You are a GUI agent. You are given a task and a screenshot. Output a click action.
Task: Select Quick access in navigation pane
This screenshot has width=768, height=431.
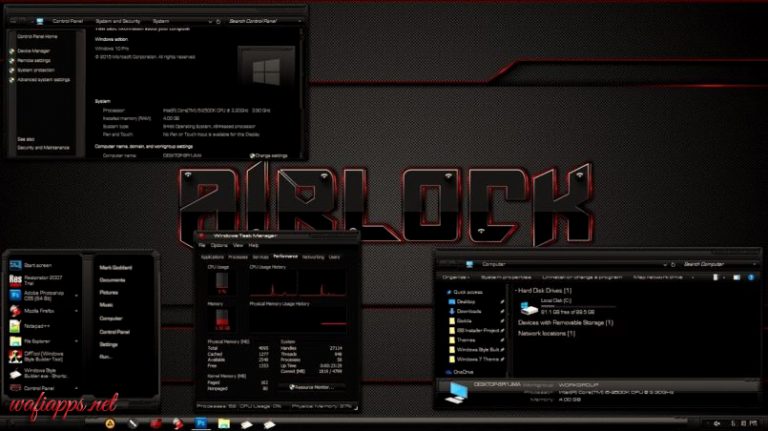pos(464,292)
